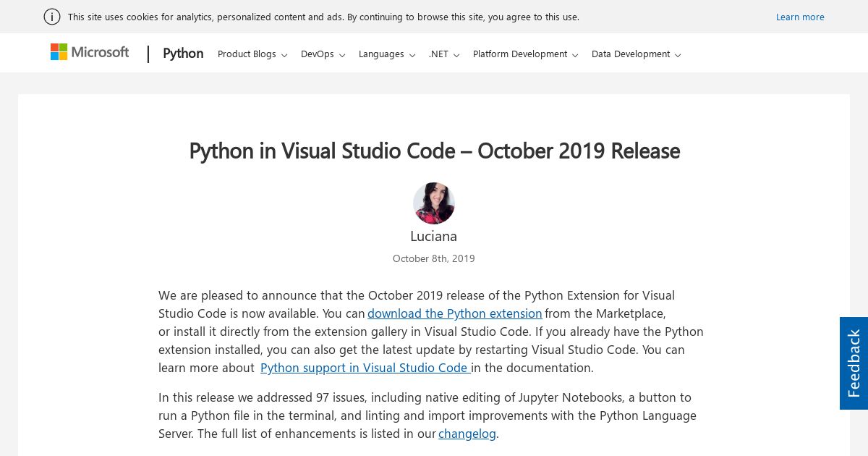Expand the .NET chevron arrow
868x456 pixels.
[456, 55]
